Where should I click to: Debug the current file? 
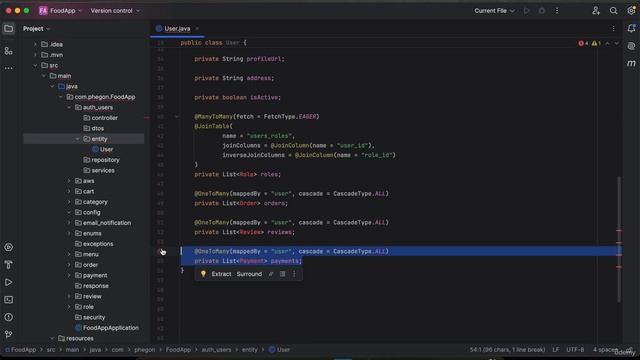(x=542, y=11)
